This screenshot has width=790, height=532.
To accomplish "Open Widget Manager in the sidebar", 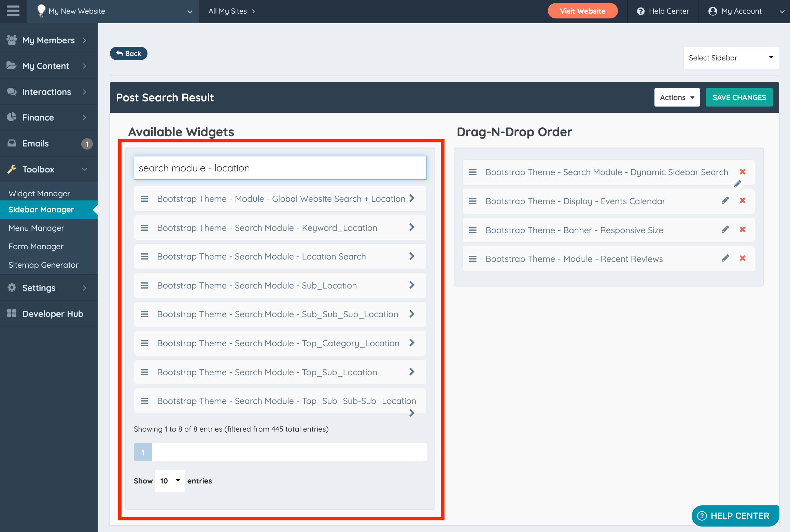I will (39, 194).
